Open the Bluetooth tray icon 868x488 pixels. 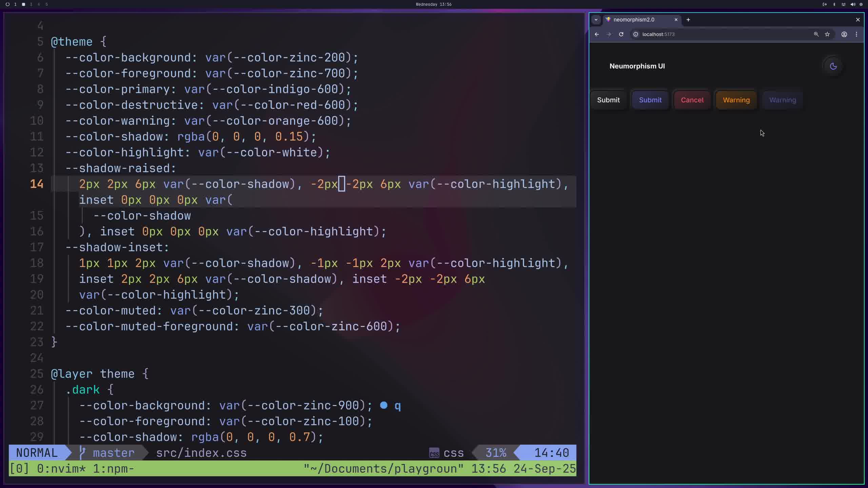(x=834, y=4)
